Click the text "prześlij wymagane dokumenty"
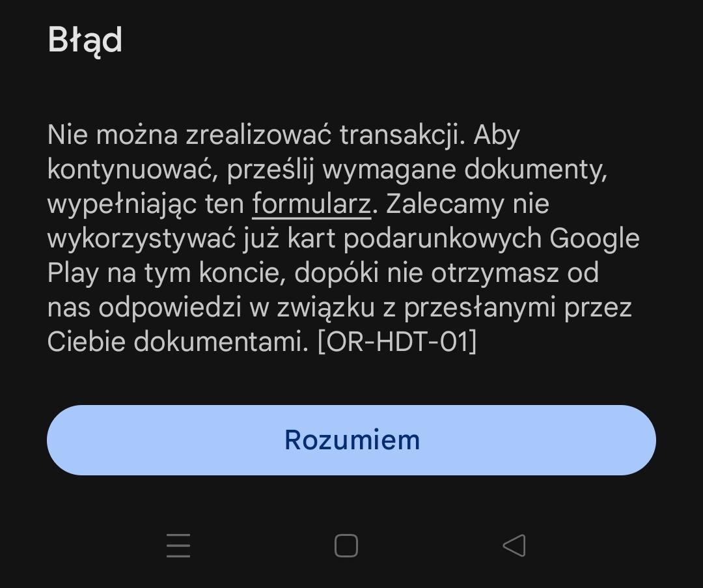 pyautogui.click(x=417, y=170)
